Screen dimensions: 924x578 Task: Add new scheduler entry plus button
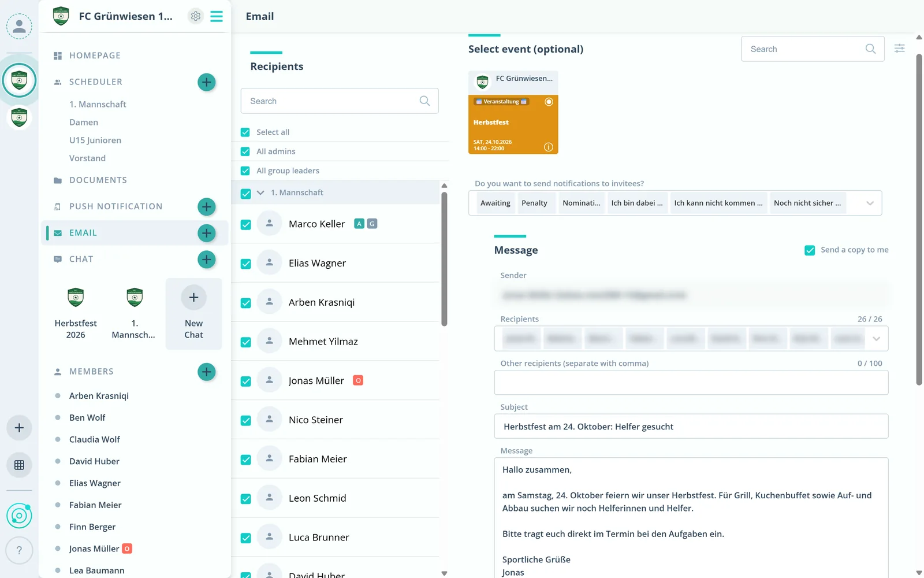pos(206,82)
